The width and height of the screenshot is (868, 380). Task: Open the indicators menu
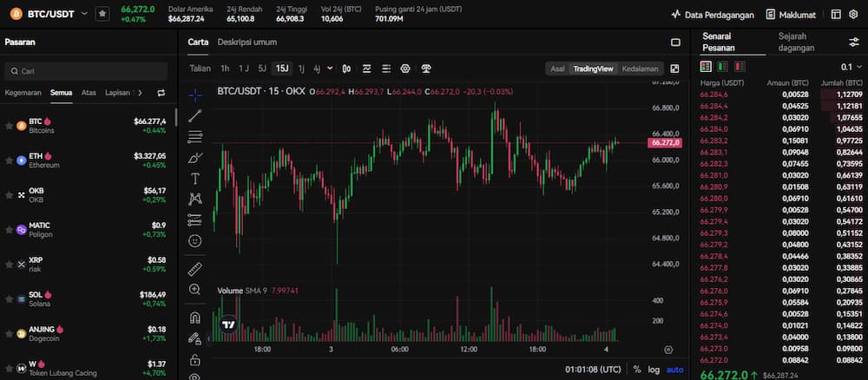point(366,69)
